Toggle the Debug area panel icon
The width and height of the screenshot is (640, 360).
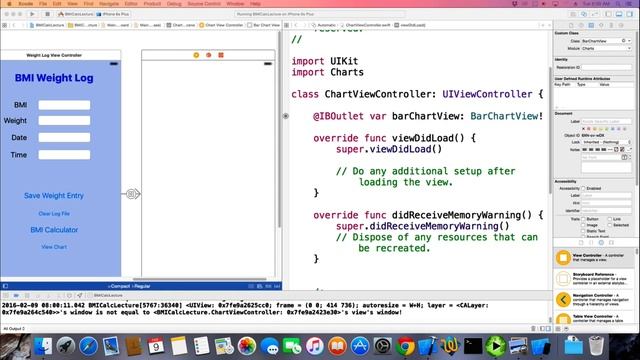click(x=619, y=14)
